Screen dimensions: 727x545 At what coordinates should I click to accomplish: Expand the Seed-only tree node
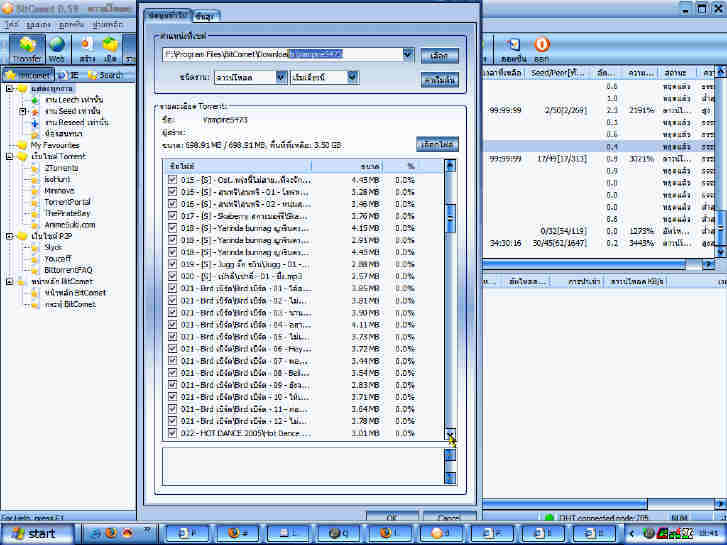click(x=22, y=111)
